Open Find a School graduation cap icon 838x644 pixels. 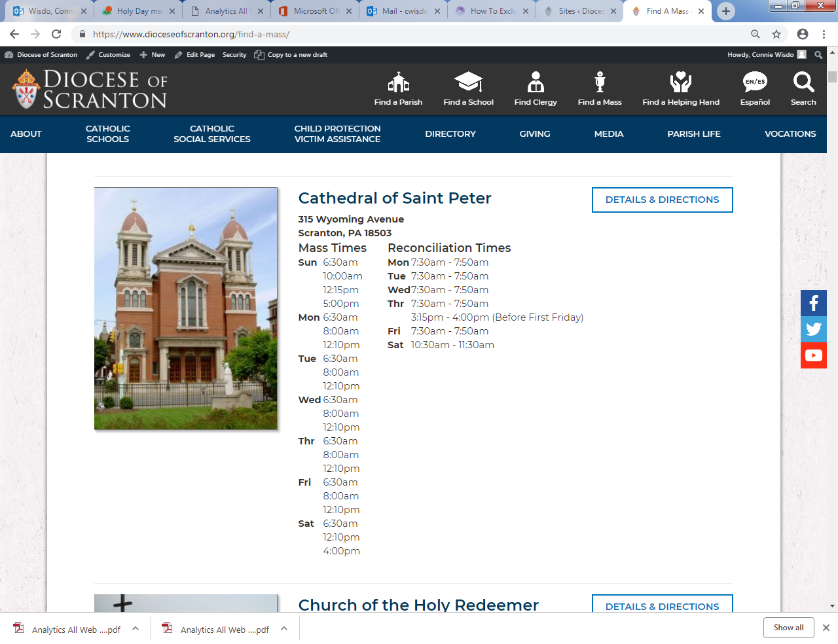click(468, 82)
